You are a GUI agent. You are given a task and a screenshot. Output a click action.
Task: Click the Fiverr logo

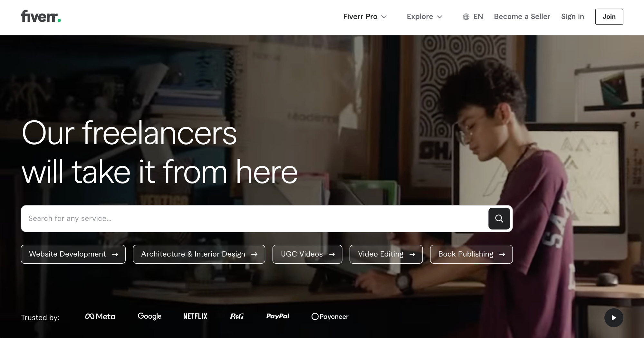pyautogui.click(x=41, y=16)
